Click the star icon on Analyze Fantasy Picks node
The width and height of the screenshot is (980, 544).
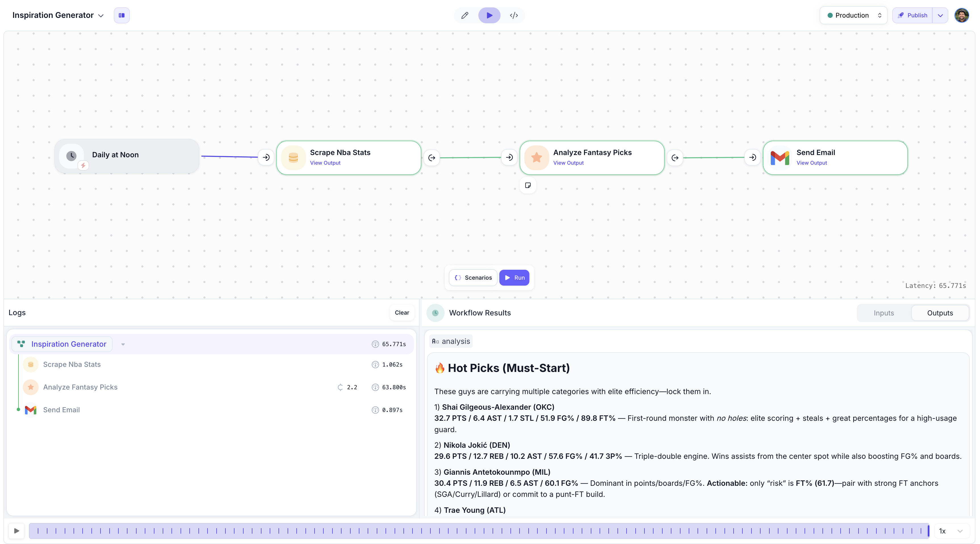coord(536,158)
